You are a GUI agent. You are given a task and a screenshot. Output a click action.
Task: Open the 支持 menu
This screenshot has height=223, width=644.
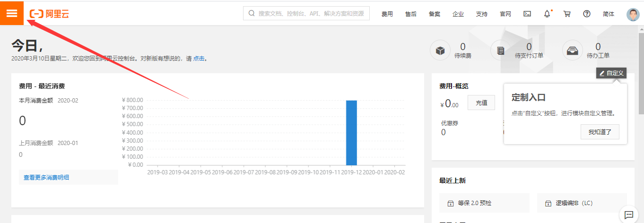[x=481, y=14]
